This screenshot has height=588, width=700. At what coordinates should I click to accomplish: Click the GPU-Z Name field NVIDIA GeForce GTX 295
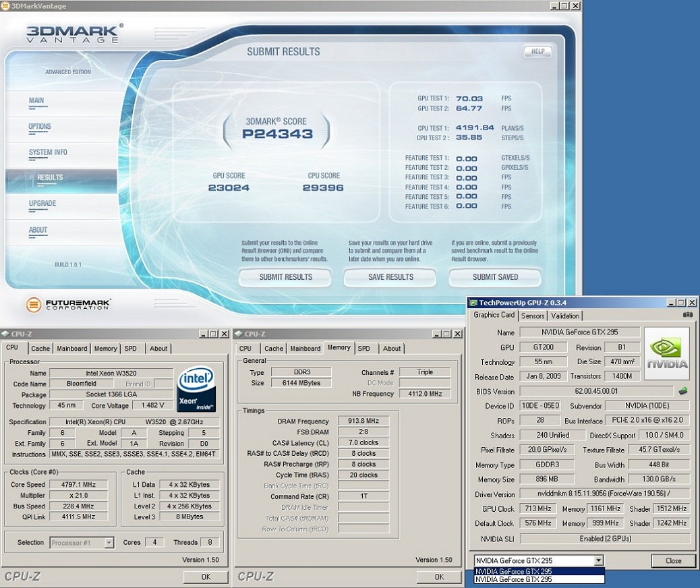[579, 332]
